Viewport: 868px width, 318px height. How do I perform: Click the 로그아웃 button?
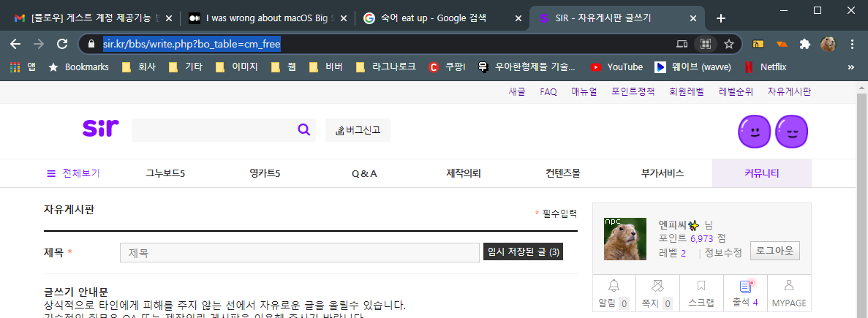[775, 251]
